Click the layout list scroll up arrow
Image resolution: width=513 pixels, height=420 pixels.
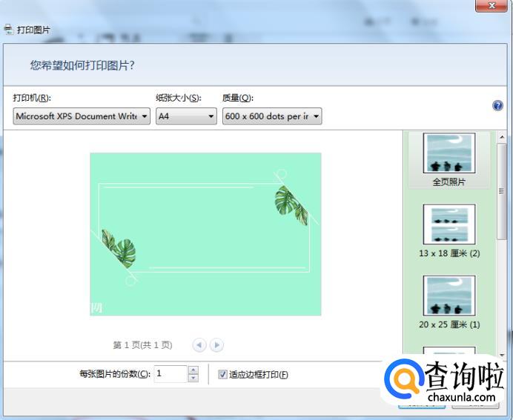tap(502, 137)
